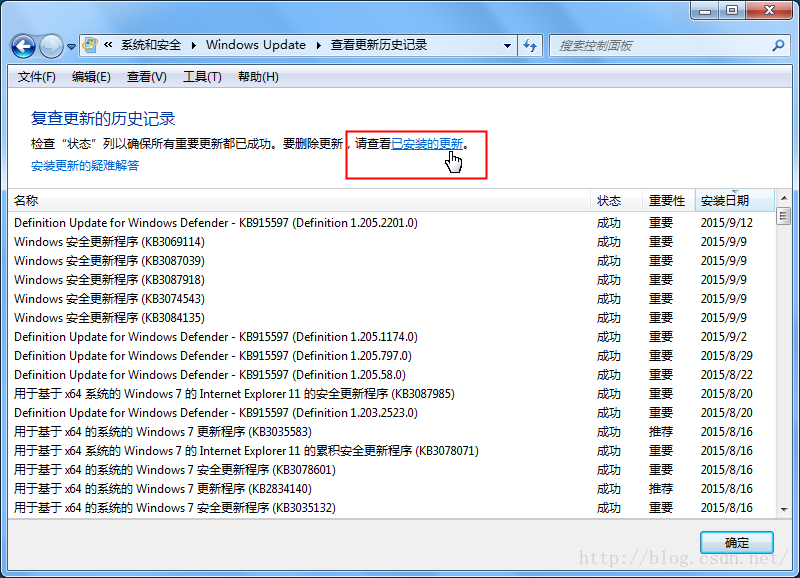Expand the hidden breadcrumb double-chevron

(108, 45)
